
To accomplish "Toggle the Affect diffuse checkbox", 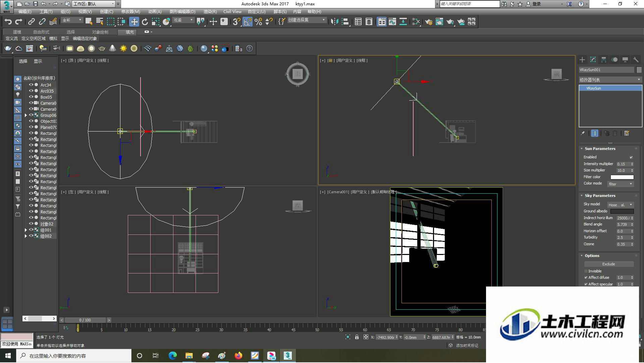I will [586, 278].
